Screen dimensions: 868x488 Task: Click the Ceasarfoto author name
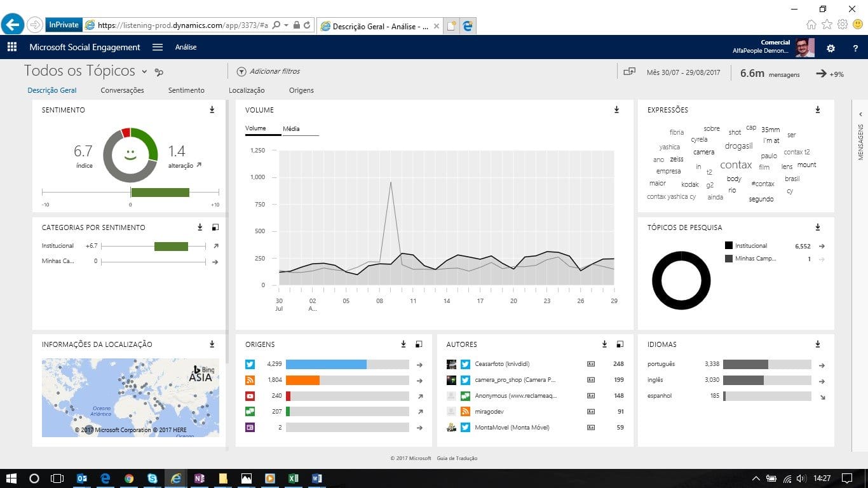tap(502, 364)
